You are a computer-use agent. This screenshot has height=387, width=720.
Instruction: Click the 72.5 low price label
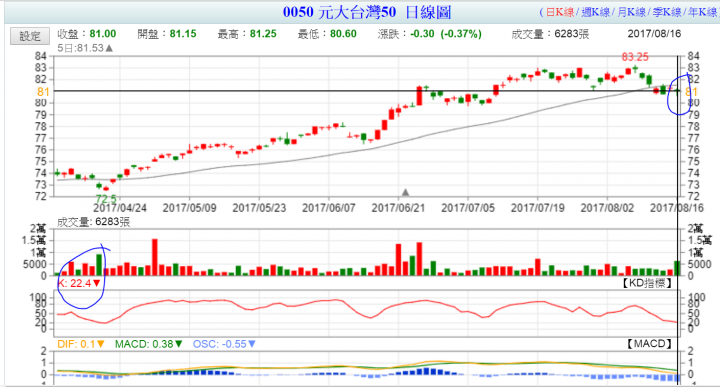click(x=106, y=199)
